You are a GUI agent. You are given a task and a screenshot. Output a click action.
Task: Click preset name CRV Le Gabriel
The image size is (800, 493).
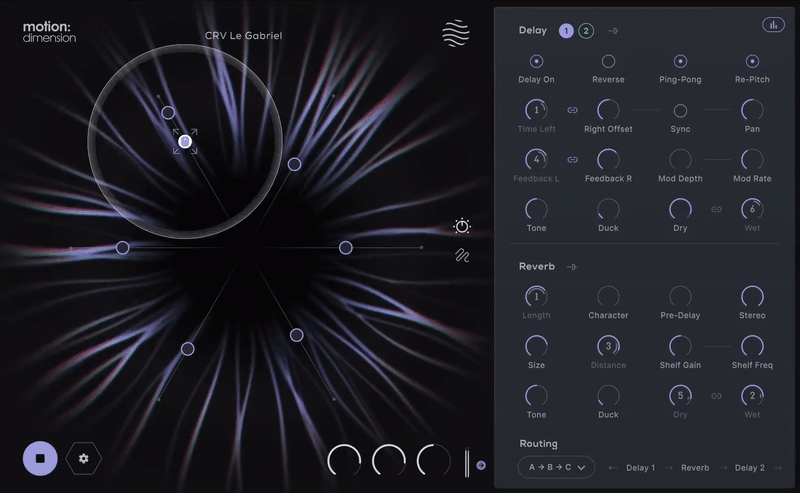(x=243, y=35)
